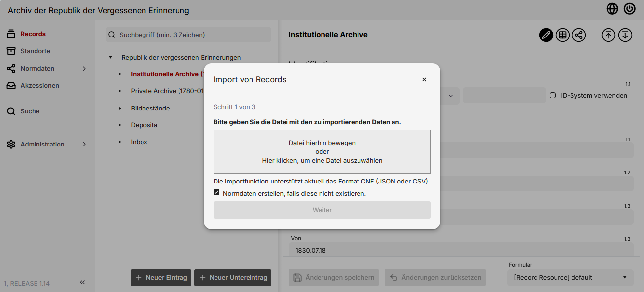Click file drop zone to choose file
This screenshot has height=292, width=644.
[322, 151]
